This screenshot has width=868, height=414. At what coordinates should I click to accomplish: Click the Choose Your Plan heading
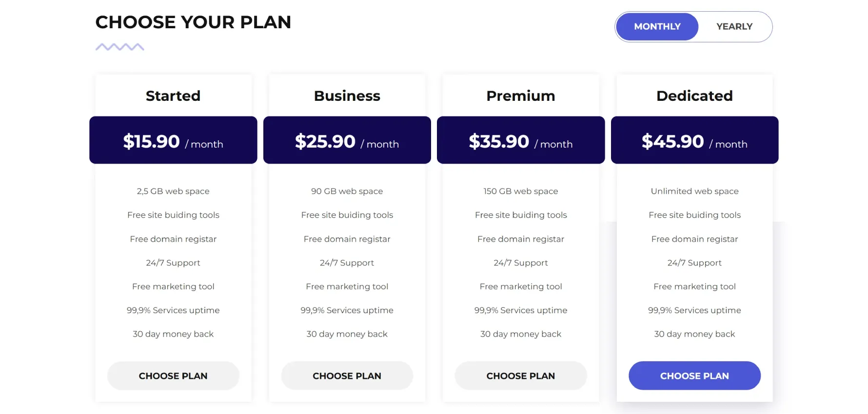(x=193, y=22)
